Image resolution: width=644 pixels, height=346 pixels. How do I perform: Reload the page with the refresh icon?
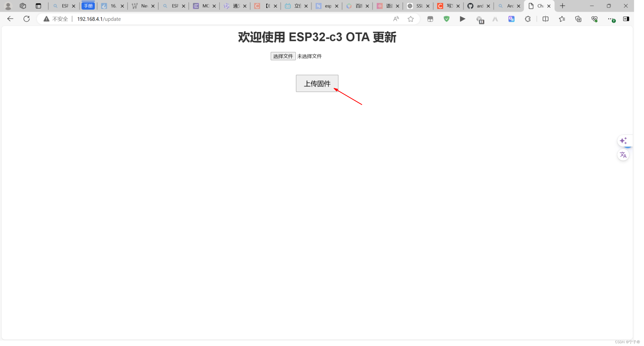tap(26, 19)
